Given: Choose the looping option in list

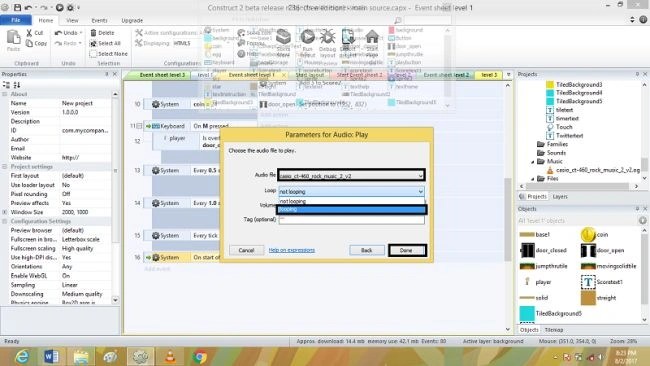Looking at the screenshot, I should coord(351,209).
